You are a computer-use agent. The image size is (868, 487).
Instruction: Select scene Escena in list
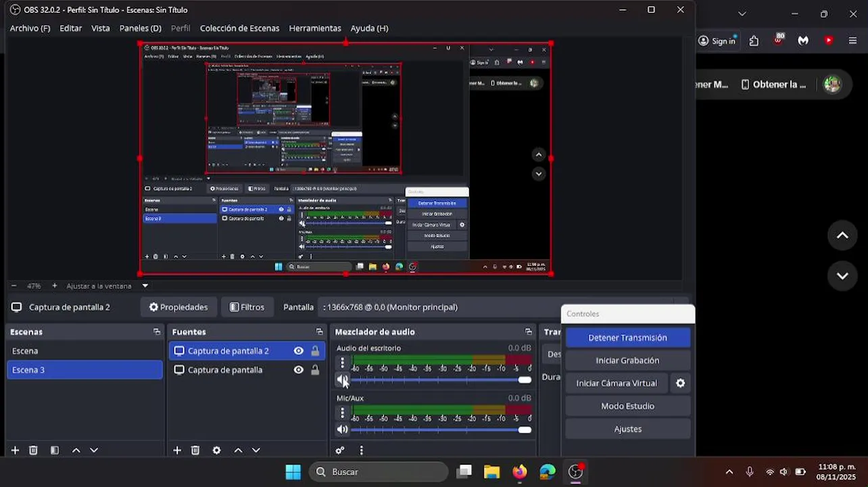tap(85, 351)
